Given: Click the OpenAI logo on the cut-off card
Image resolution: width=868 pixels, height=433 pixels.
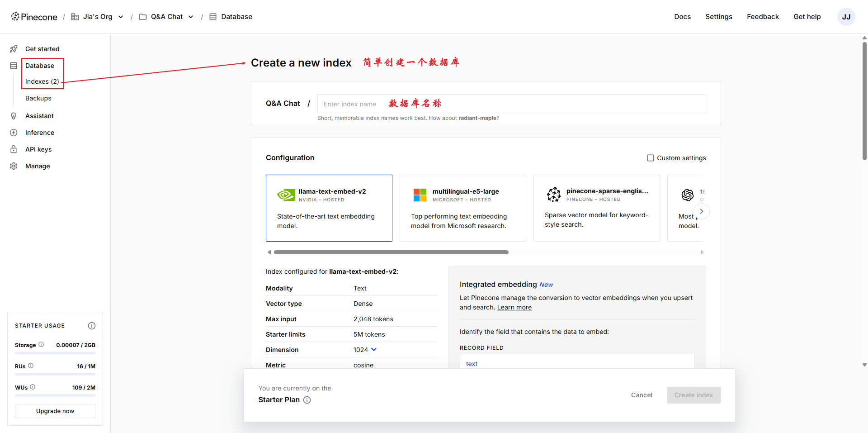Looking at the screenshot, I should tap(688, 195).
